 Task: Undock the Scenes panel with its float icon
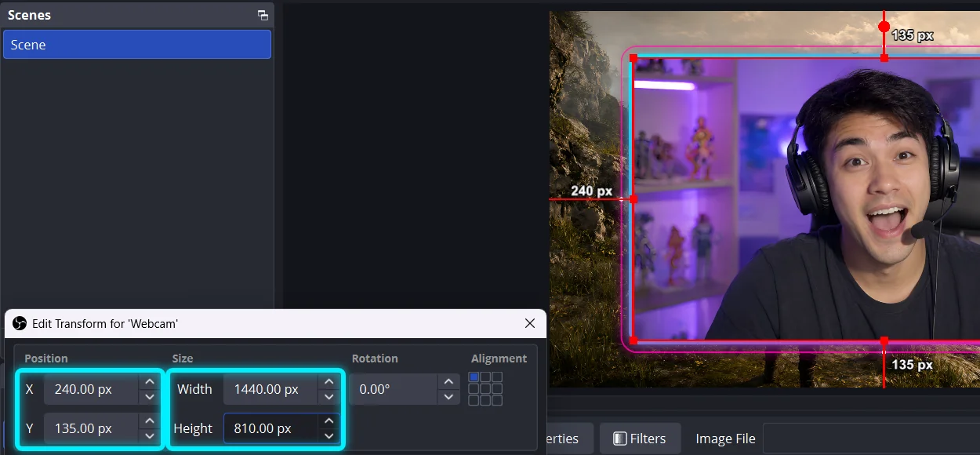[x=263, y=16]
